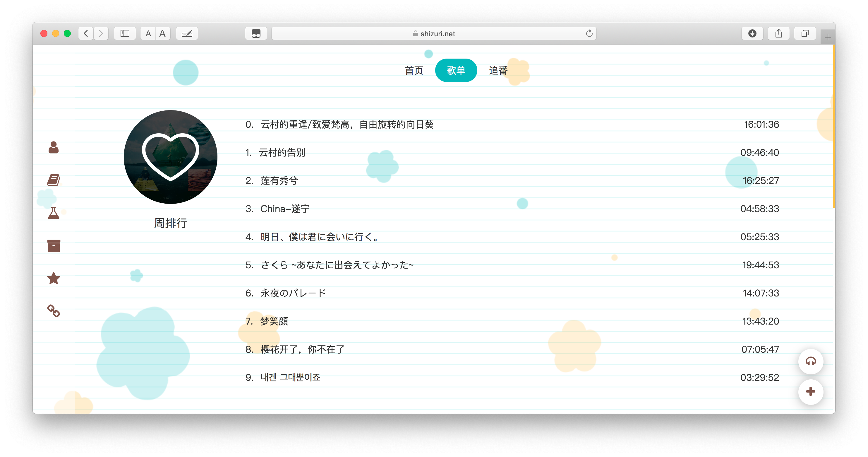This screenshot has width=868, height=457.
Task: Click the duration 03:29:52
Action: pyautogui.click(x=759, y=377)
